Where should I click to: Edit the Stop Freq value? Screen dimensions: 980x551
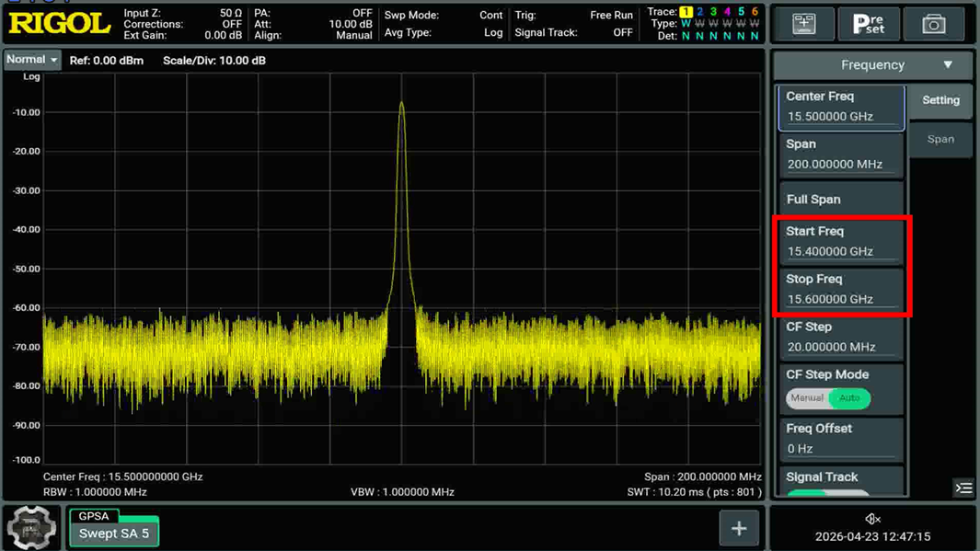pyautogui.click(x=841, y=289)
